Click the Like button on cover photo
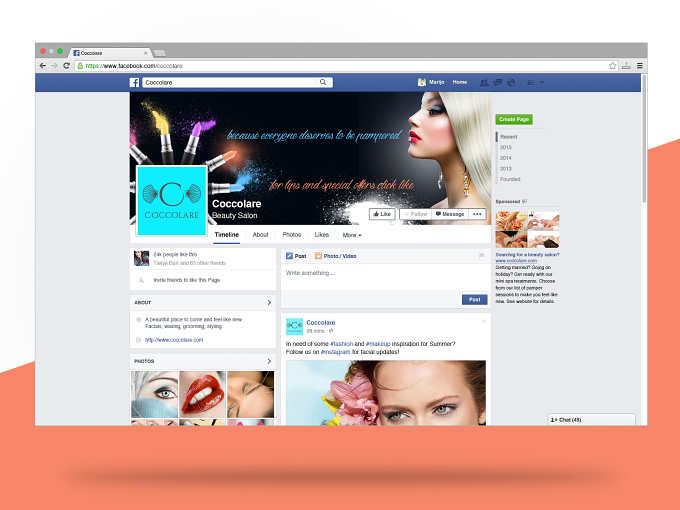 coord(382,214)
